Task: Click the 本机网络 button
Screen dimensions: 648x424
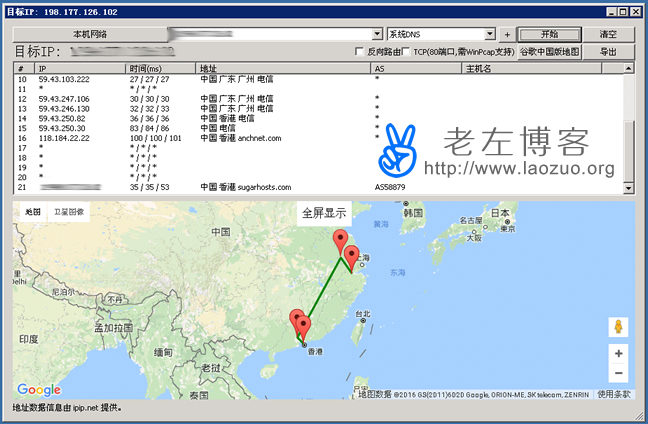Action: coord(90,34)
